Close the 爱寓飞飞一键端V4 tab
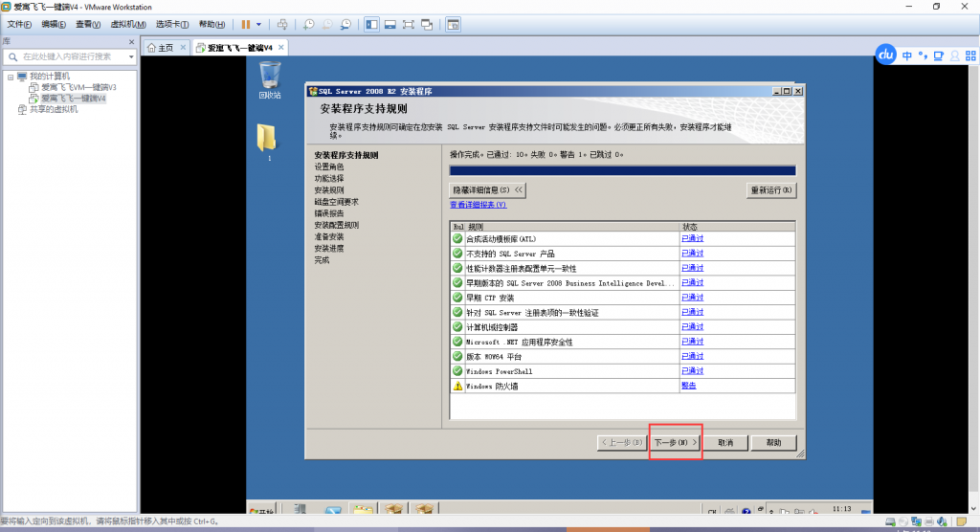Screen dimensions: 980x532 point(281,47)
